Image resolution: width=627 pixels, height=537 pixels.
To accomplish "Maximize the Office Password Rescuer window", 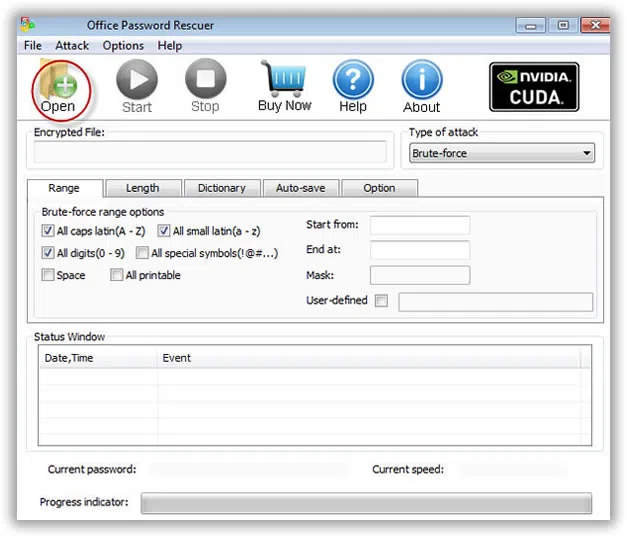I will tap(563, 26).
